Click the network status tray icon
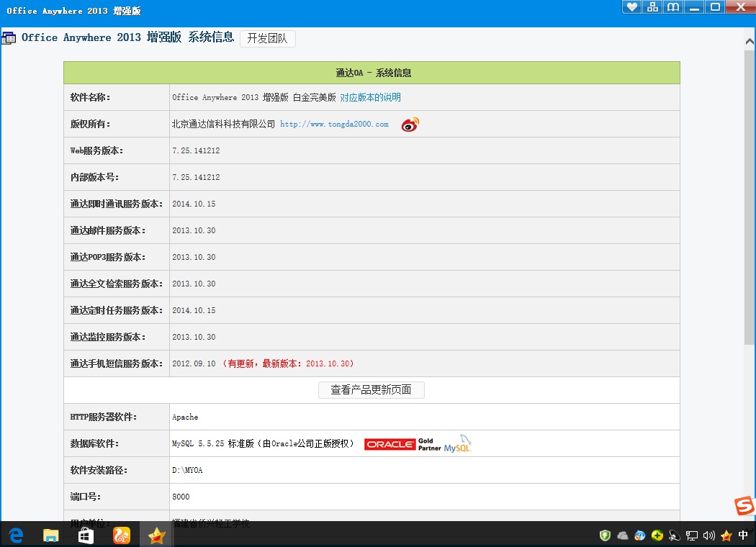The height and width of the screenshot is (547, 756). 692,535
